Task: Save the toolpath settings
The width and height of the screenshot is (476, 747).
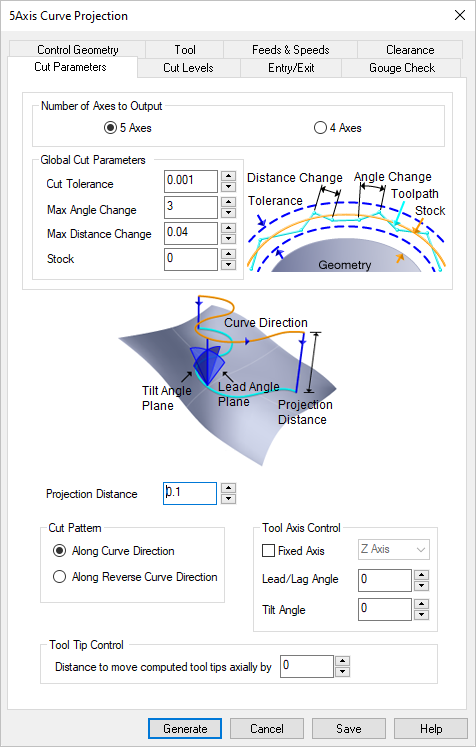Action: pyautogui.click(x=349, y=728)
